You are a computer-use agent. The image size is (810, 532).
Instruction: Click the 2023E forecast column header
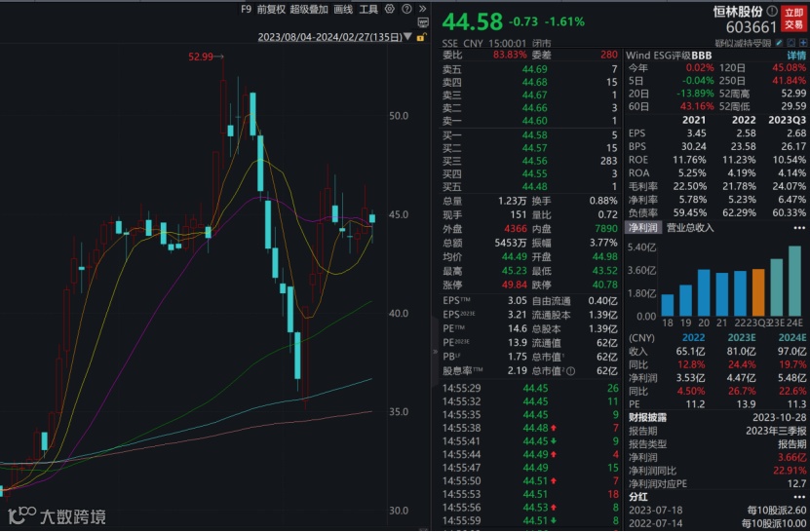[742, 338]
